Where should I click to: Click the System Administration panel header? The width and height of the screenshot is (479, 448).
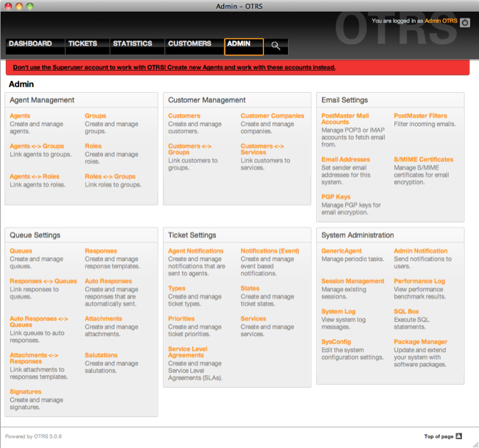(390, 235)
